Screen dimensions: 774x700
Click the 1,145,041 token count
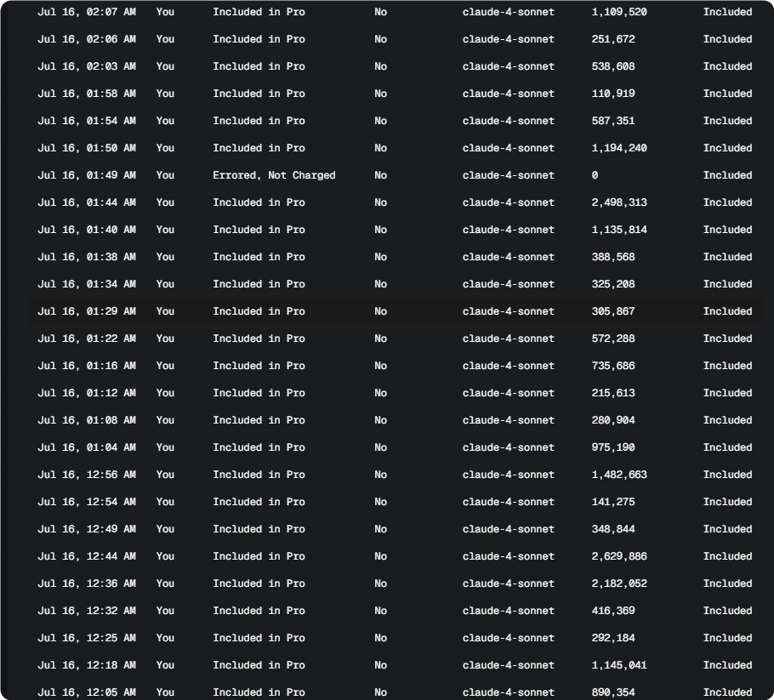[x=619, y=665]
